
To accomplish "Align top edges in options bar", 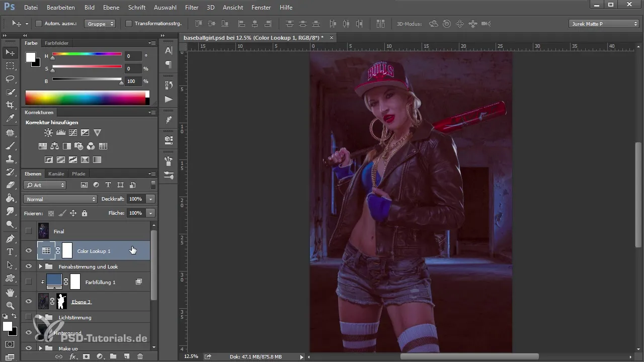I will coord(199,24).
